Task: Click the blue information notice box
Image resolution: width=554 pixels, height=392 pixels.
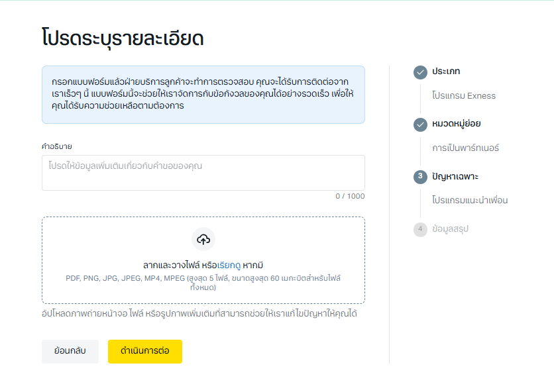Action: pos(203,95)
